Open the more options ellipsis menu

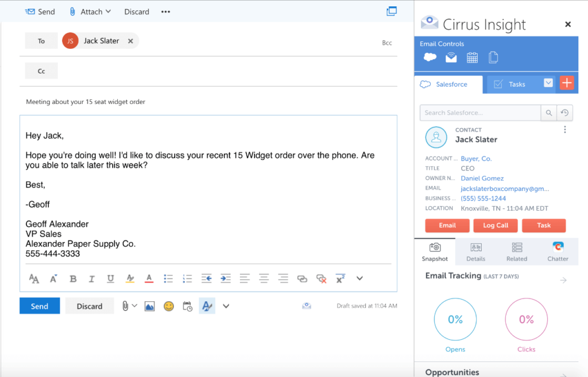pos(166,11)
